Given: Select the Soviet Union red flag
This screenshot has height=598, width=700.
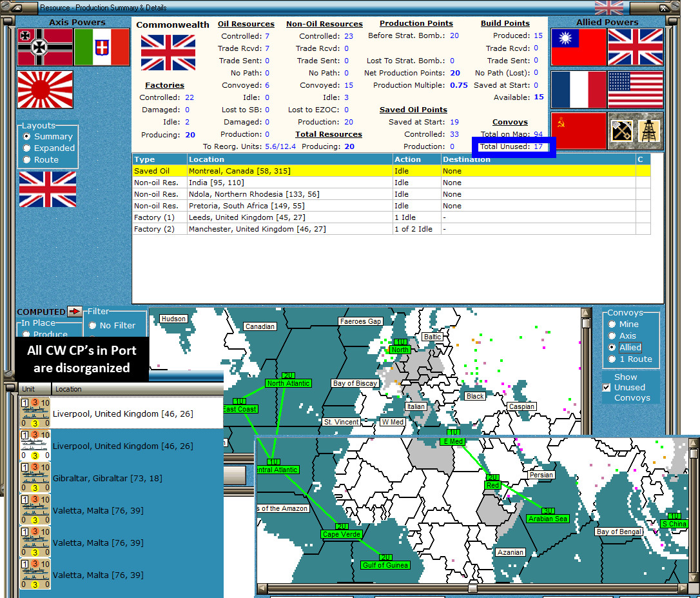Looking at the screenshot, I should click(579, 131).
